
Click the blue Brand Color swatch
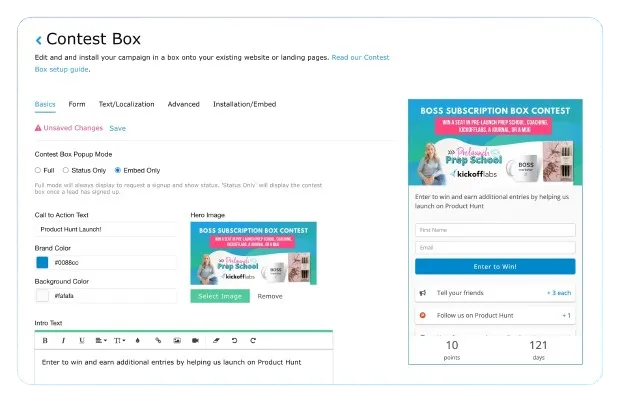42,262
